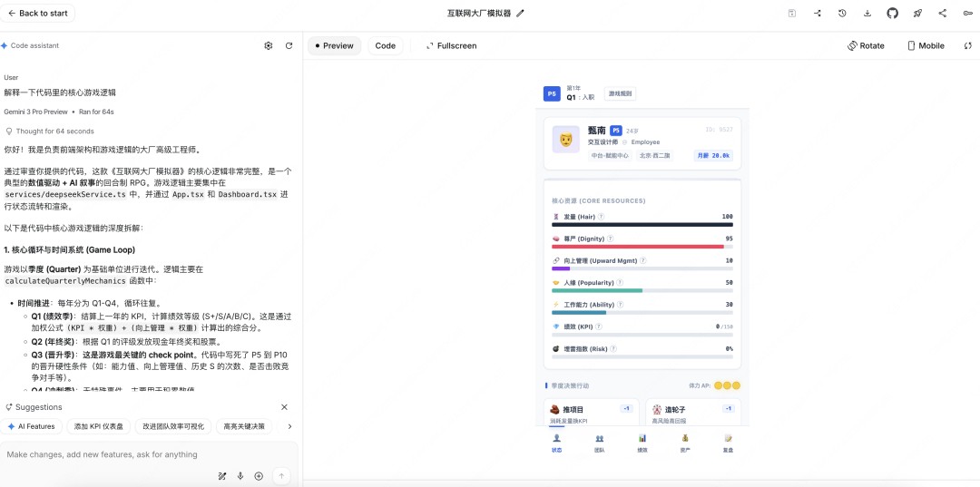Viewport: 980px width, 487px height.
Task: Edit the app title pencil icon
Action: (x=520, y=14)
